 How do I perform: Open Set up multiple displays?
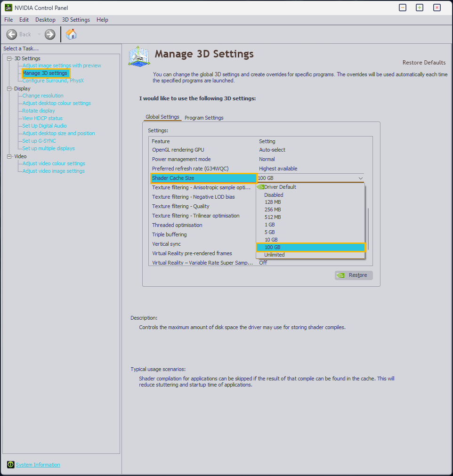[x=49, y=148]
